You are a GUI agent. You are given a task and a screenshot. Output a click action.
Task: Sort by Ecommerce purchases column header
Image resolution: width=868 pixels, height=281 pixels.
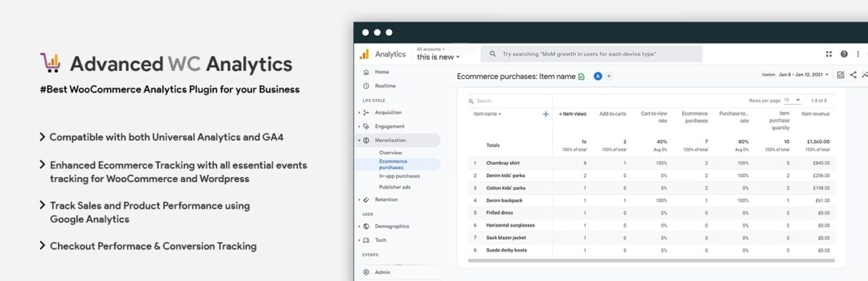(694, 117)
